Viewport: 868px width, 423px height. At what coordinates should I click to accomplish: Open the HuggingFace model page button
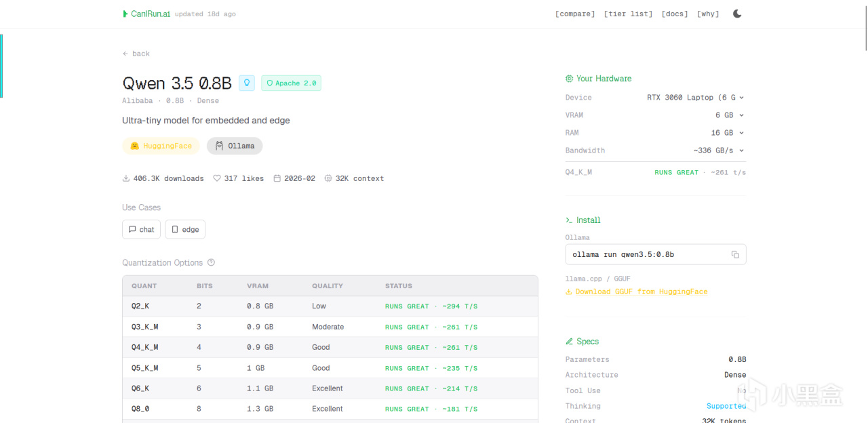(161, 146)
